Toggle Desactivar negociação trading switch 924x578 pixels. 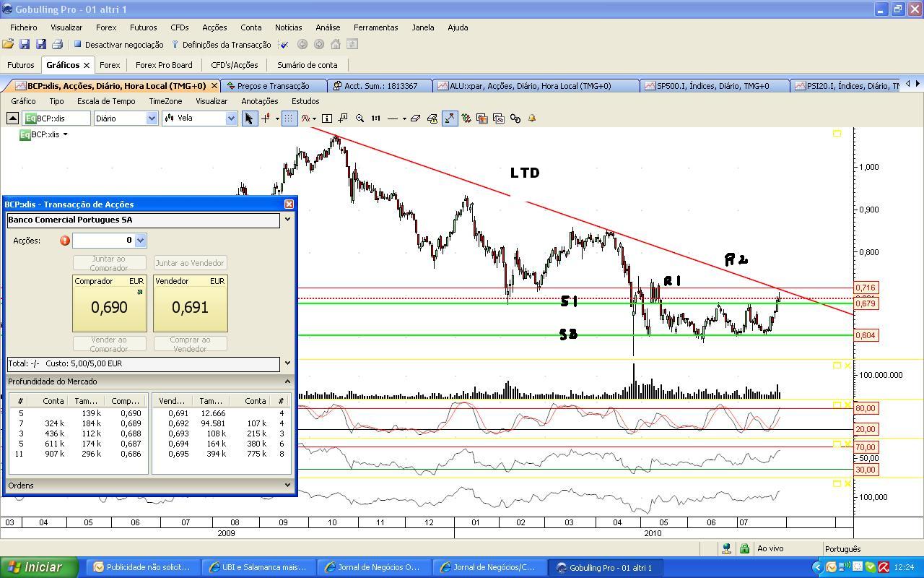pyautogui.click(x=118, y=45)
